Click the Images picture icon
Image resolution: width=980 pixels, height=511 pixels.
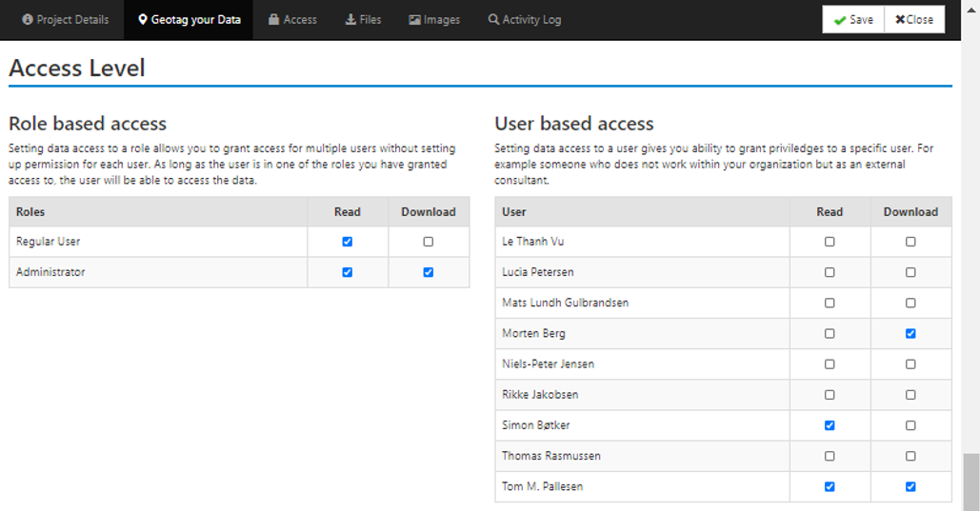[x=414, y=20]
